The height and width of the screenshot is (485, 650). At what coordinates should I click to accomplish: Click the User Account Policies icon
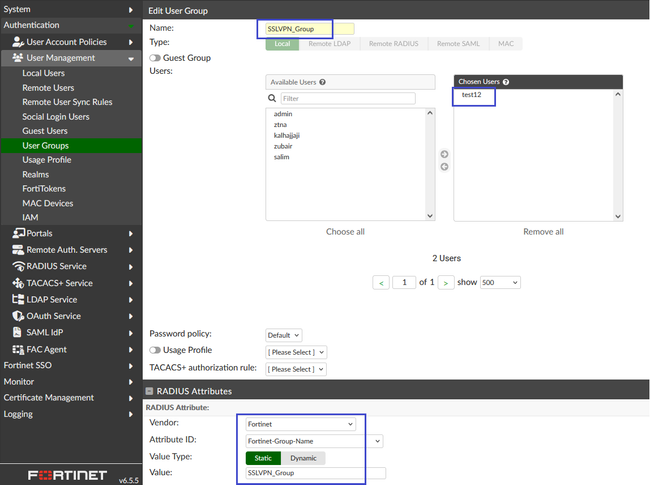point(18,42)
